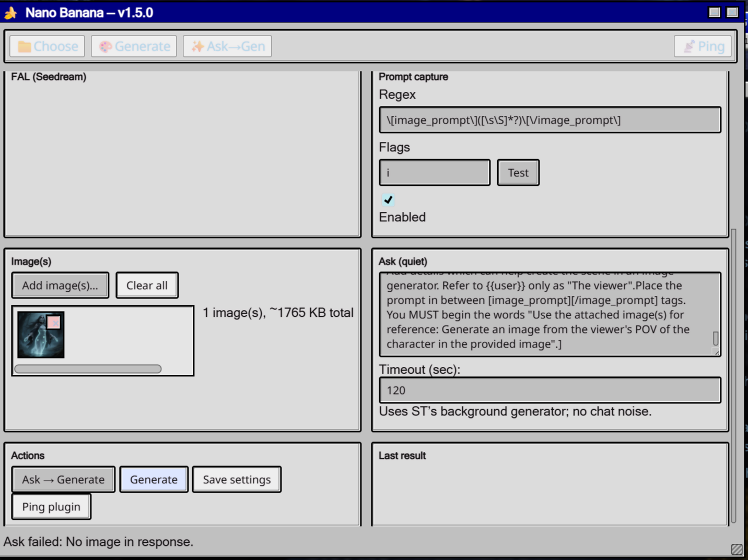Click the 'Last result' panel heading
This screenshot has height=560, width=748.
[402, 456]
